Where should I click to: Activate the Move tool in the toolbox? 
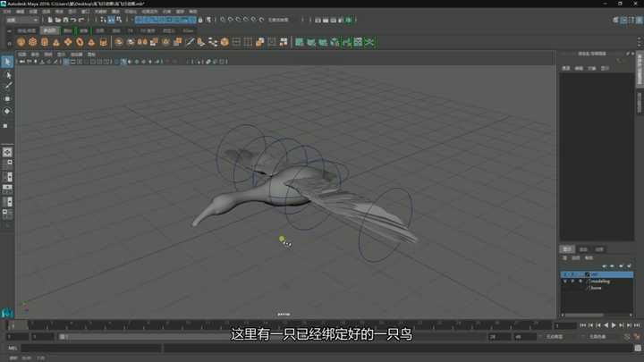pos(7,99)
